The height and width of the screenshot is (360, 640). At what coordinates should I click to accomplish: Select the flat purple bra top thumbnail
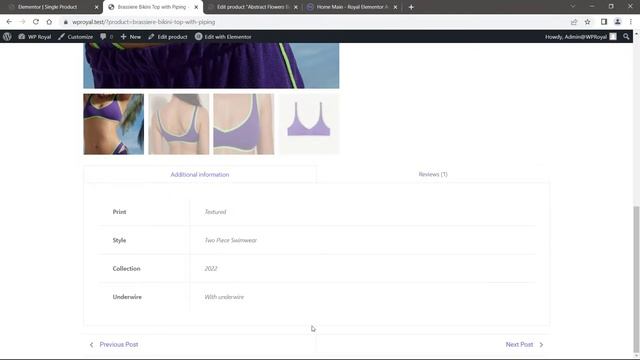coord(309,124)
